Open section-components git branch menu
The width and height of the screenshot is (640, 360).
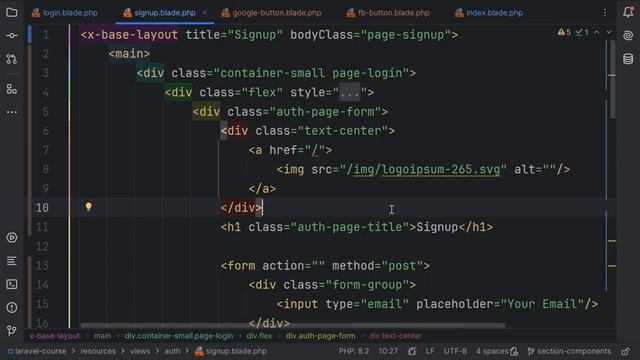pyautogui.click(x=569, y=351)
